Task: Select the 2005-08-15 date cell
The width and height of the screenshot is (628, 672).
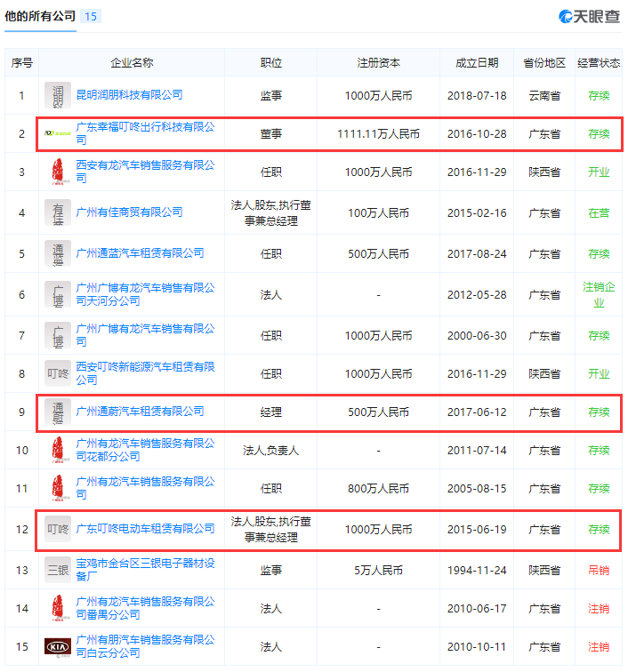Action: click(477, 489)
